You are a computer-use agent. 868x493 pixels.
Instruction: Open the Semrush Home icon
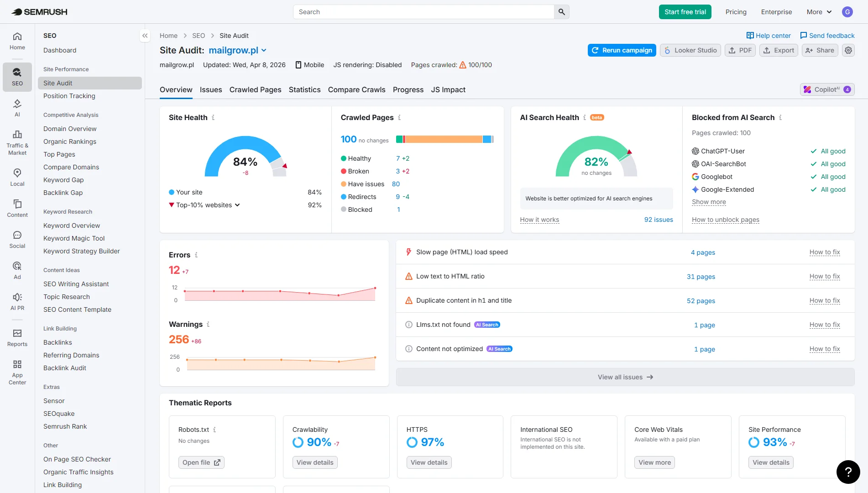[17, 41]
